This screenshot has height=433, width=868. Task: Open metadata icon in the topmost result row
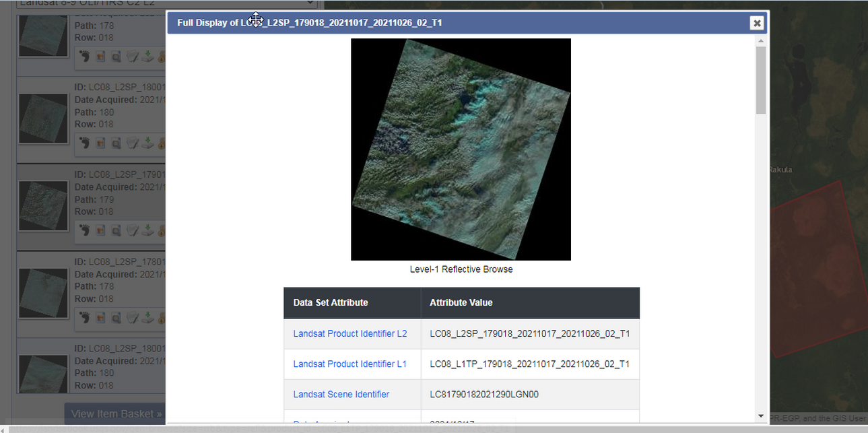(133, 57)
